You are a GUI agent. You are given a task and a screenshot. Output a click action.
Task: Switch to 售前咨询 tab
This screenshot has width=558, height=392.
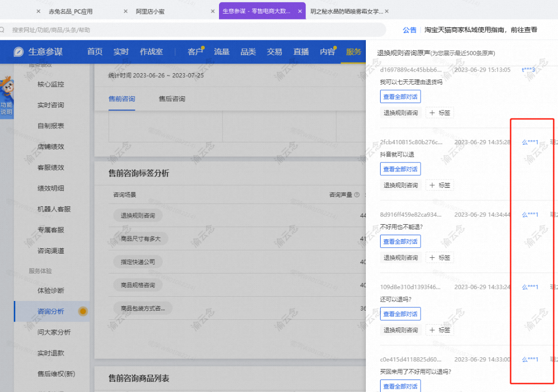pyautogui.click(x=122, y=99)
